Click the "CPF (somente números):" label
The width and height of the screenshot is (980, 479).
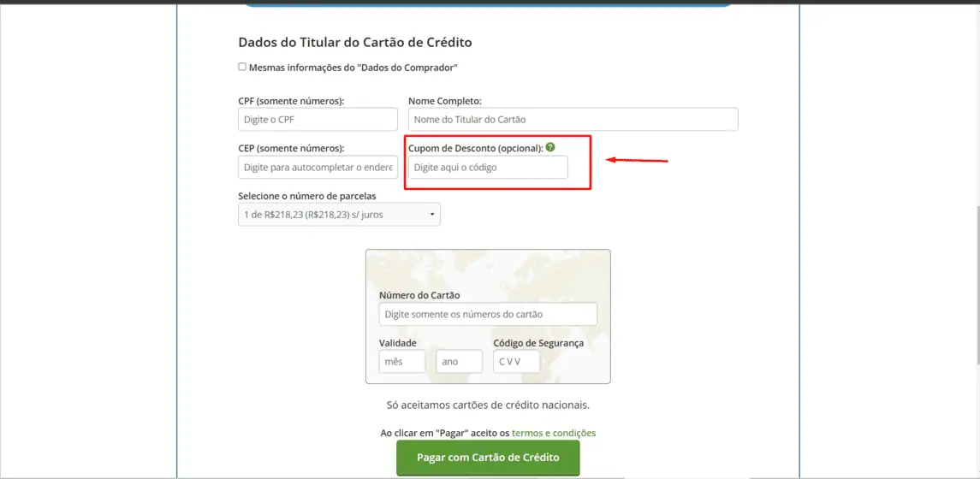[291, 101]
